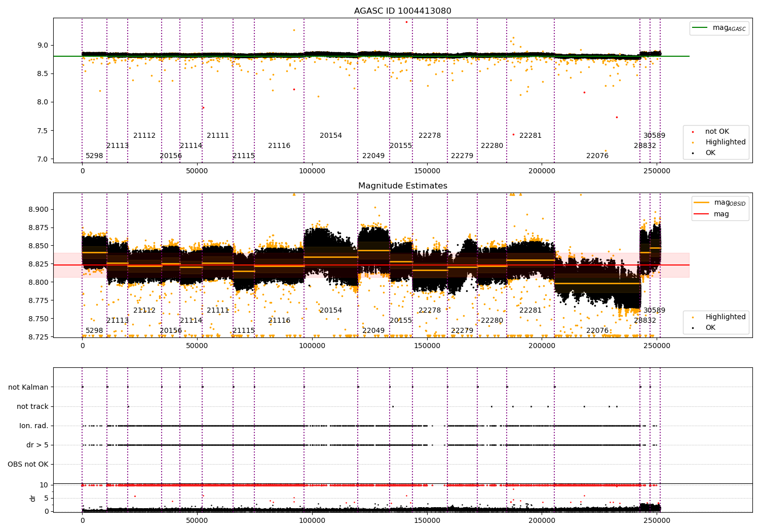Click obsid label 22076 in the top plot
The image size is (760, 532).
pos(597,156)
